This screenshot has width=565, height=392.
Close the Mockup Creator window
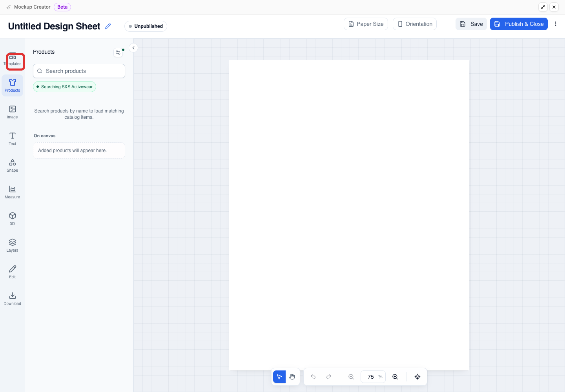(x=554, y=7)
